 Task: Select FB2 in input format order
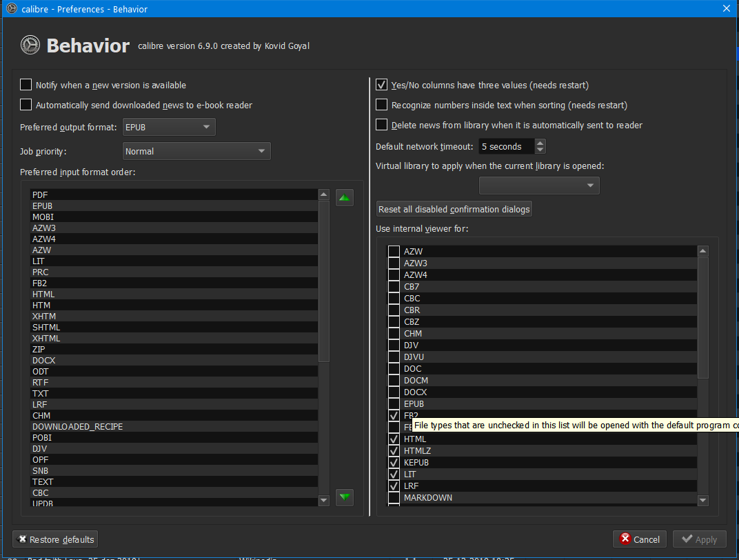(174, 283)
